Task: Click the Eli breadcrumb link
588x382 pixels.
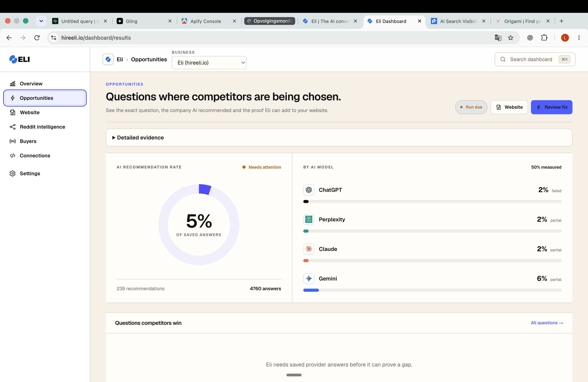Action: (x=120, y=59)
